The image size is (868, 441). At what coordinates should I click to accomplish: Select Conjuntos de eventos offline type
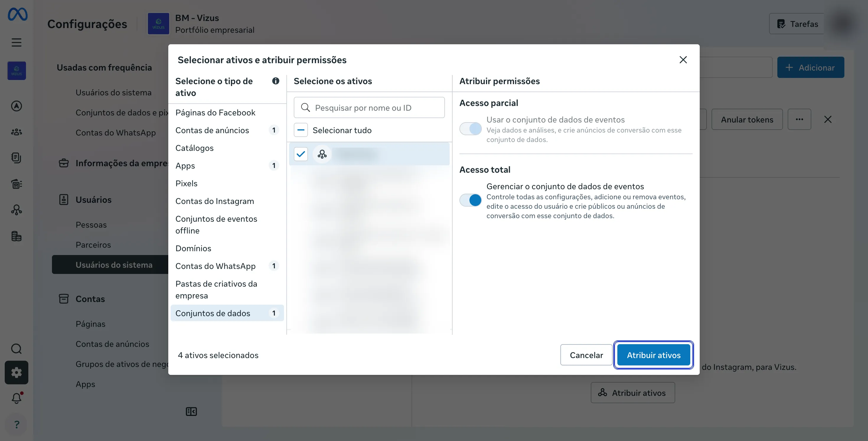(227, 225)
